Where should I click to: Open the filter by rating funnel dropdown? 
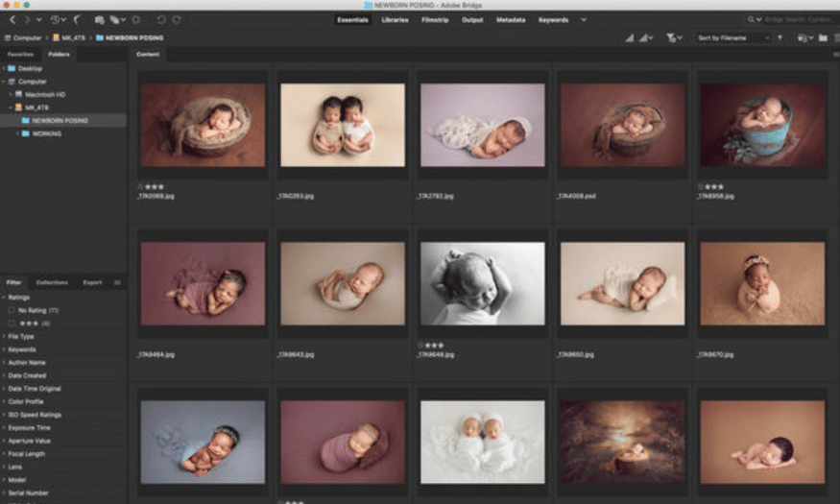coord(674,38)
